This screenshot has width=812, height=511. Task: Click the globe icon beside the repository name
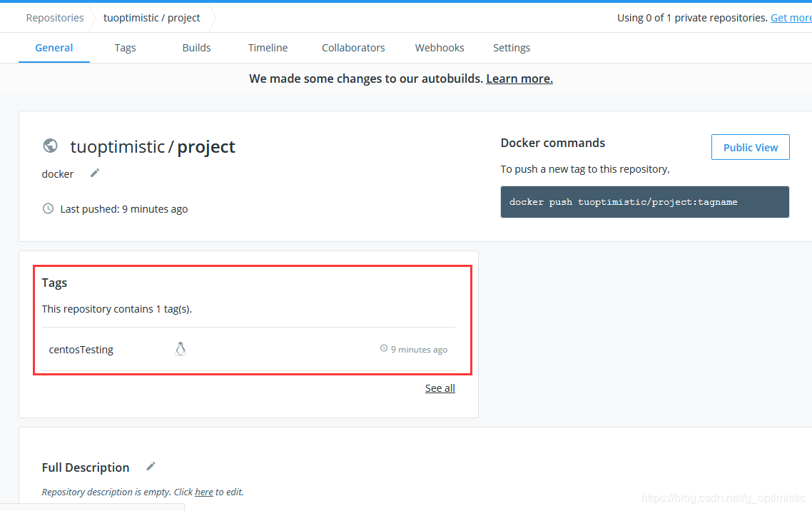[50, 146]
